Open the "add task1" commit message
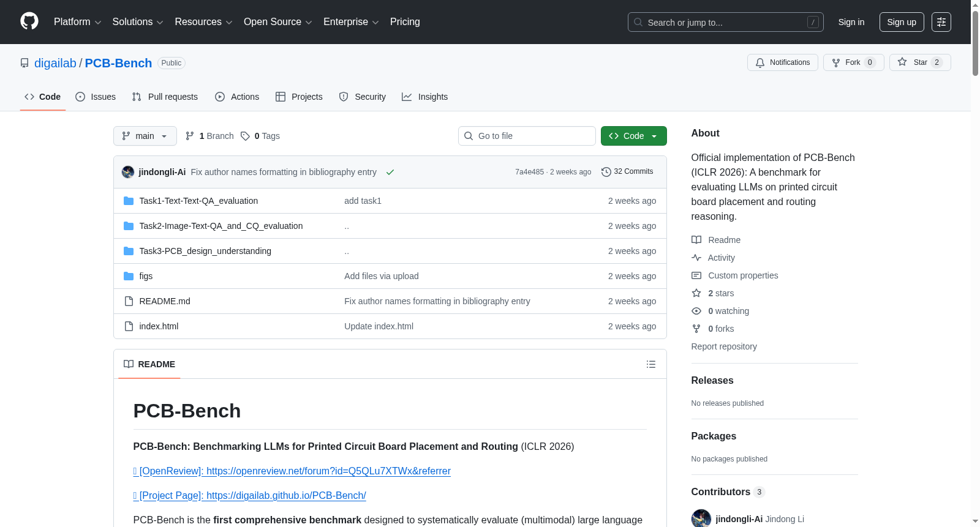Image resolution: width=980 pixels, height=527 pixels. point(363,201)
